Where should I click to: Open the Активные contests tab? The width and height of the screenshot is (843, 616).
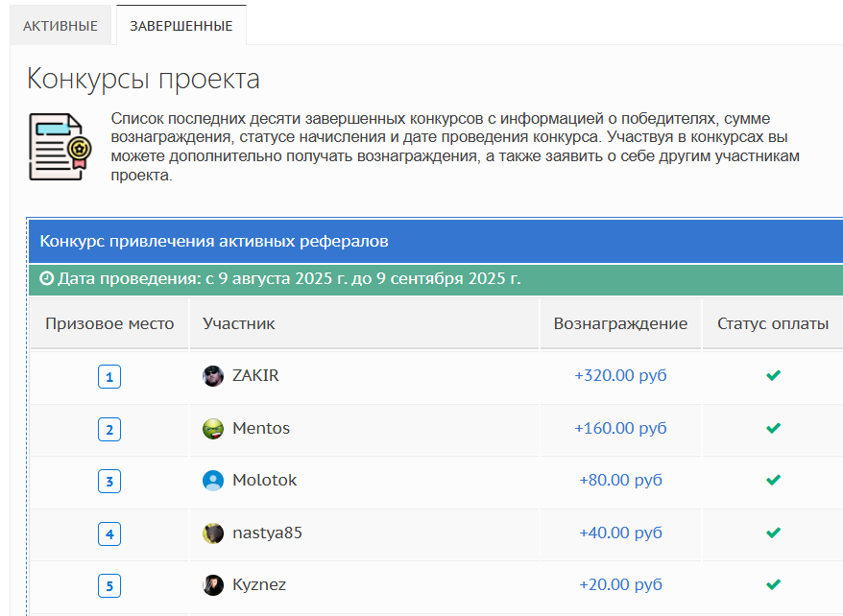point(60,26)
